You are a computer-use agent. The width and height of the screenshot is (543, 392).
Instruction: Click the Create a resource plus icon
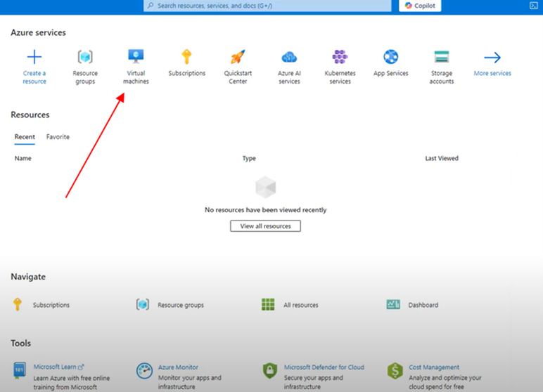(34, 57)
